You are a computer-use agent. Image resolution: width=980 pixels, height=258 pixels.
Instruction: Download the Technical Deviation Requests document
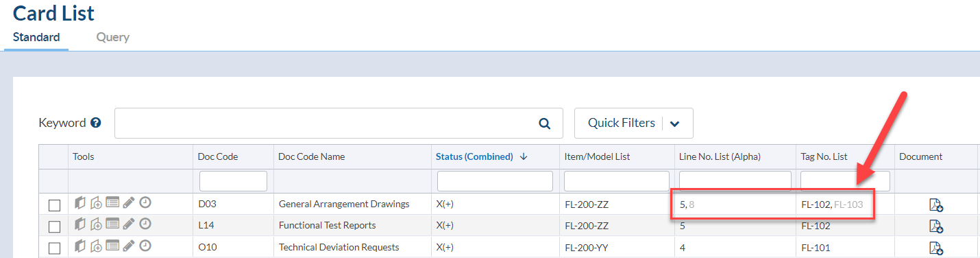(936, 248)
